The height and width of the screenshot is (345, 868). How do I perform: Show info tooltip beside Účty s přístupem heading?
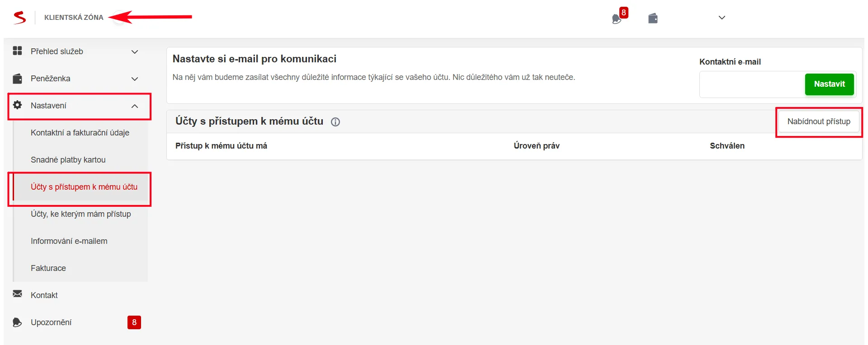(335, 122)
